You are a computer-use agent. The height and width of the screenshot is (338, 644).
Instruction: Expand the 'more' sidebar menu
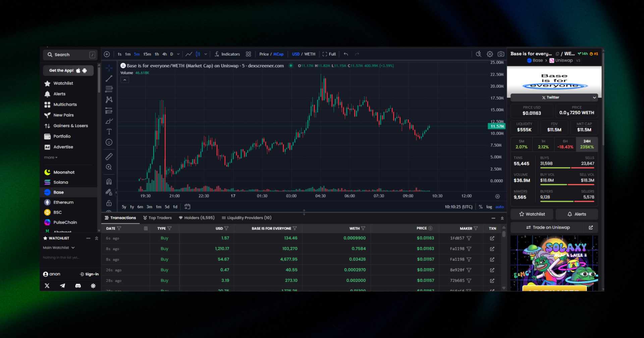coord(51,158)
